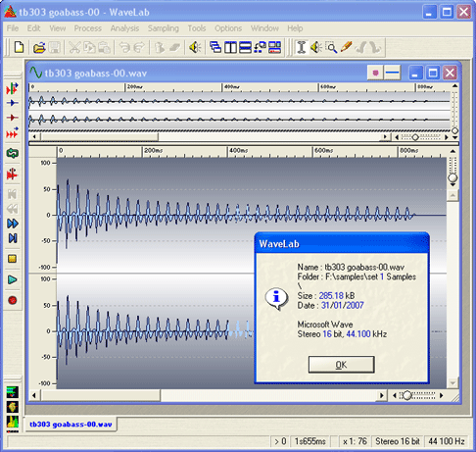The width and height of the screenshot is (476, 452).
Task: Click the red triple-arrow icon in sidebar
Action: (13, 132)
